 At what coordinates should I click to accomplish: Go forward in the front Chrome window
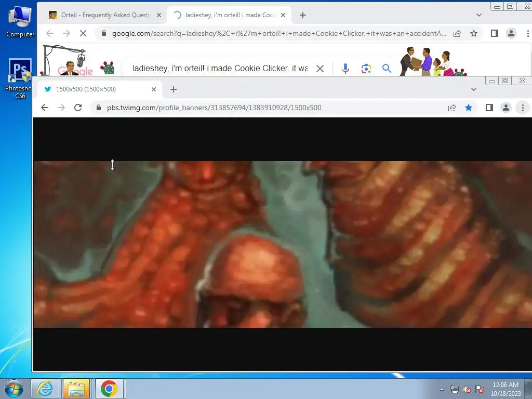point(61,108)
